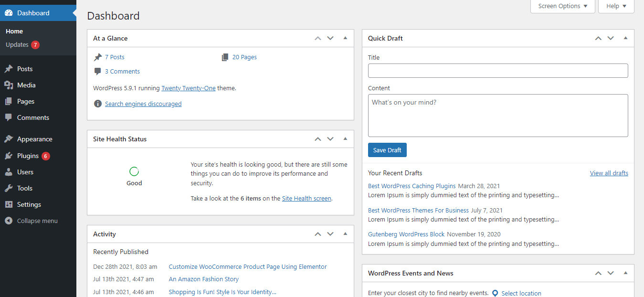Image resolution: width=644 pixels, height=297 pixels.
Task: Click the comment icon beside 3 Comments
Action: coord(98,71)
